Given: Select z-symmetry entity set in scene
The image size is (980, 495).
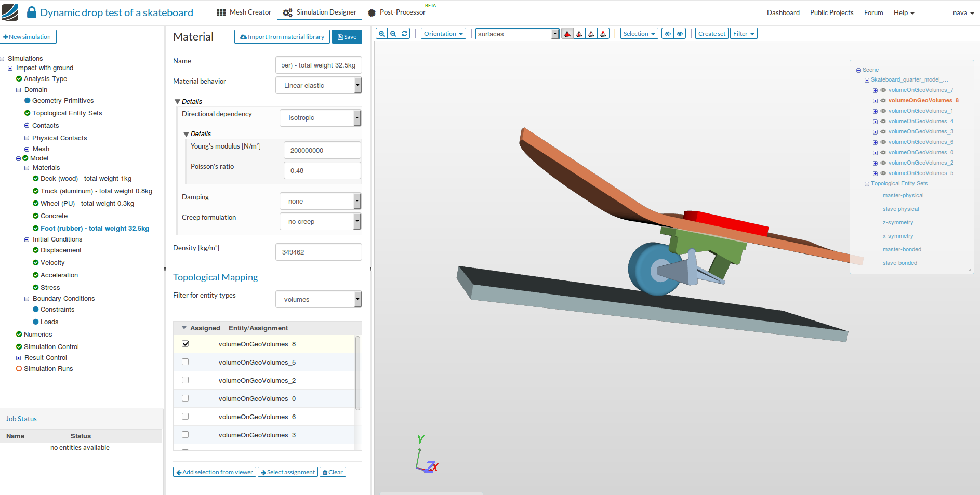Looking at the screenshot, I should (x=897, y=222).
